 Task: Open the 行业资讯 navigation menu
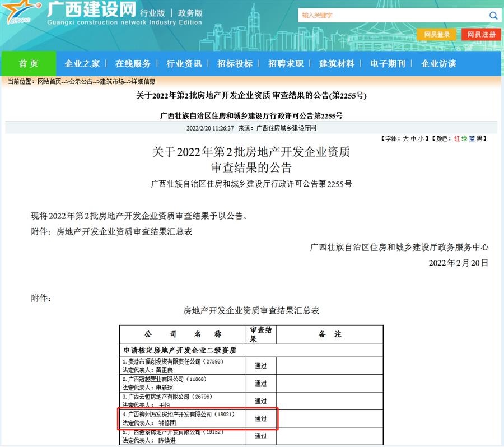click(x=185, y=64)
